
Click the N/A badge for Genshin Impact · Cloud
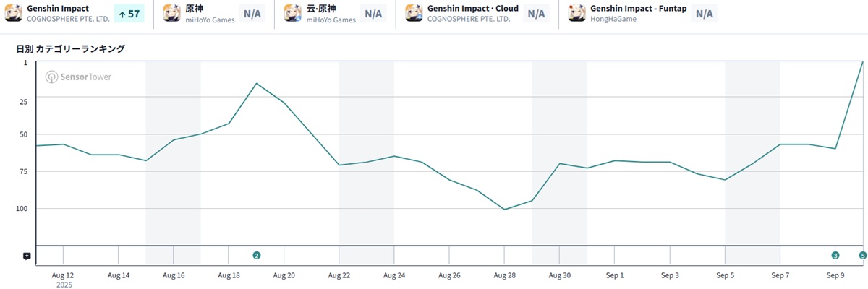click(x=536, y=14)
